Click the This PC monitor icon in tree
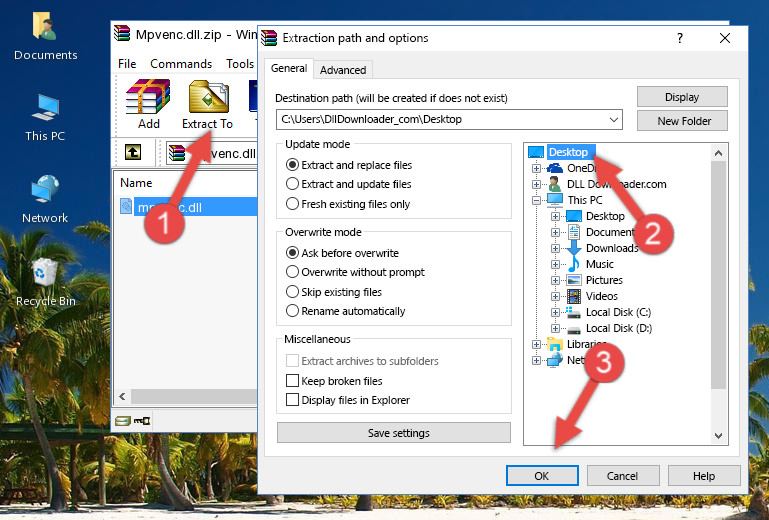Viewport: 769px width, 520px height. [555, 200]
